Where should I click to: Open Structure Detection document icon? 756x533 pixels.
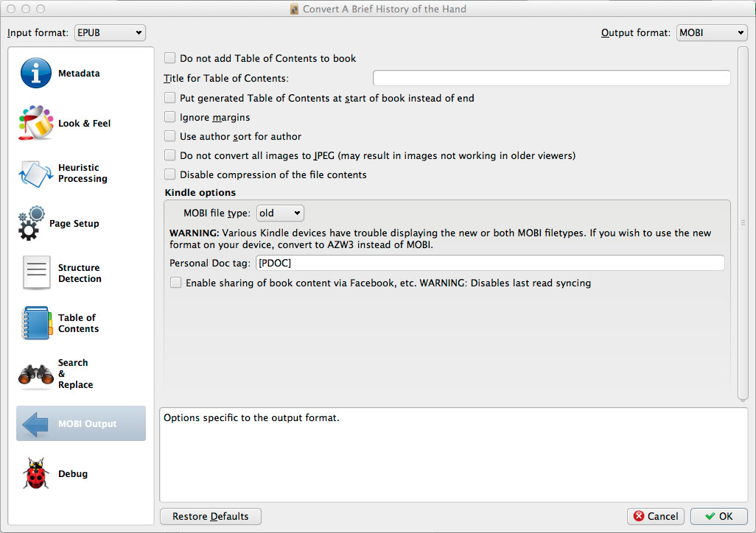click(36, 273)
